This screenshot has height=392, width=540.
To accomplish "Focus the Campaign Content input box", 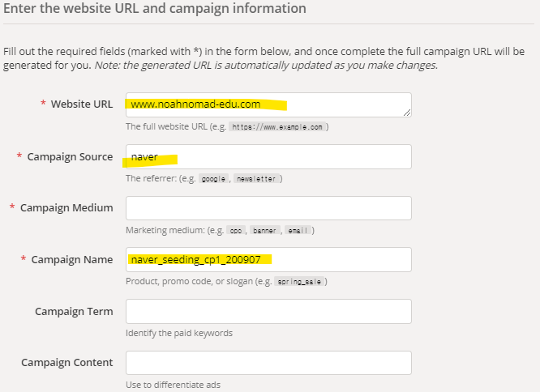I will click(268, 362).
